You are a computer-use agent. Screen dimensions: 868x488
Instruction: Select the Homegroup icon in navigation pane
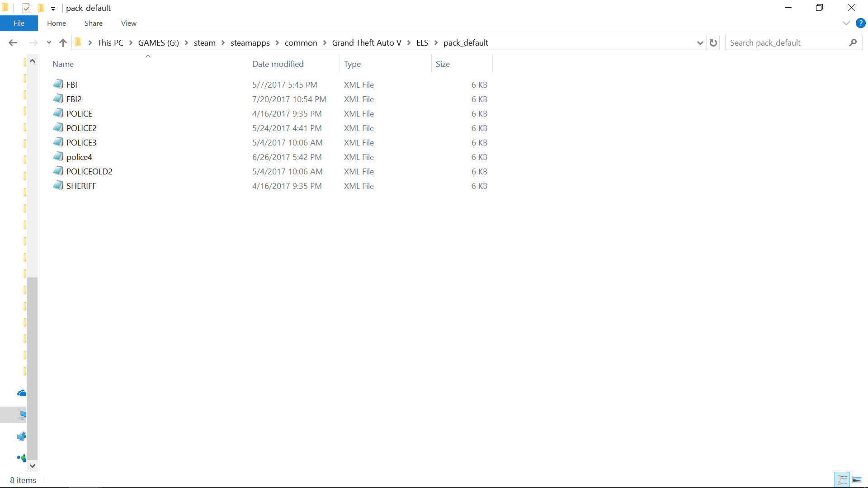[x=21, y=458]
